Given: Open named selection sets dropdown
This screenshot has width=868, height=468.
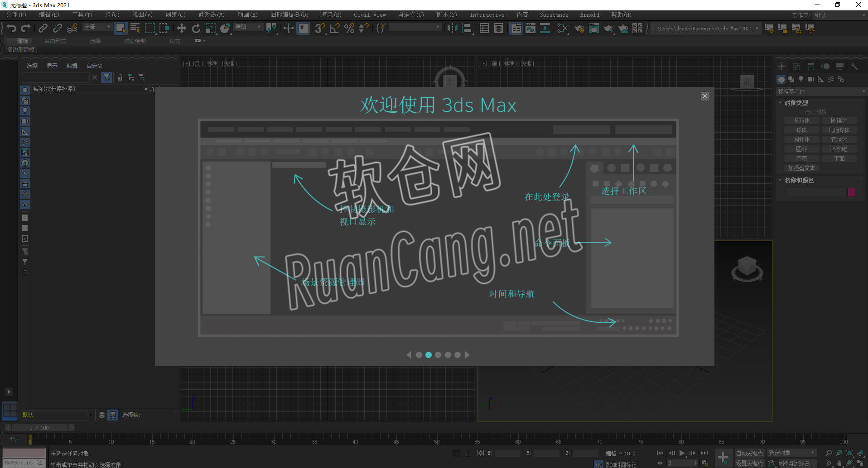Looking at the screenshot, I should point(415,27).
